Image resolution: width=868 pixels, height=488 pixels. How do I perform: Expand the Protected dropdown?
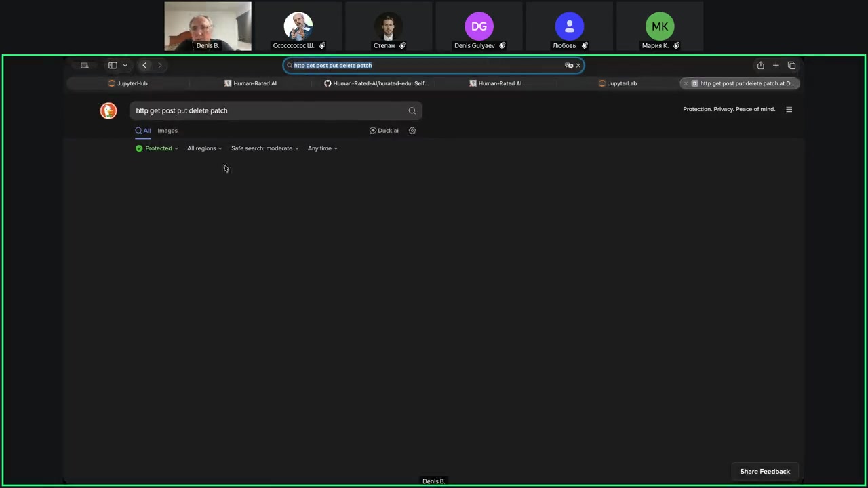pos(158,148)
